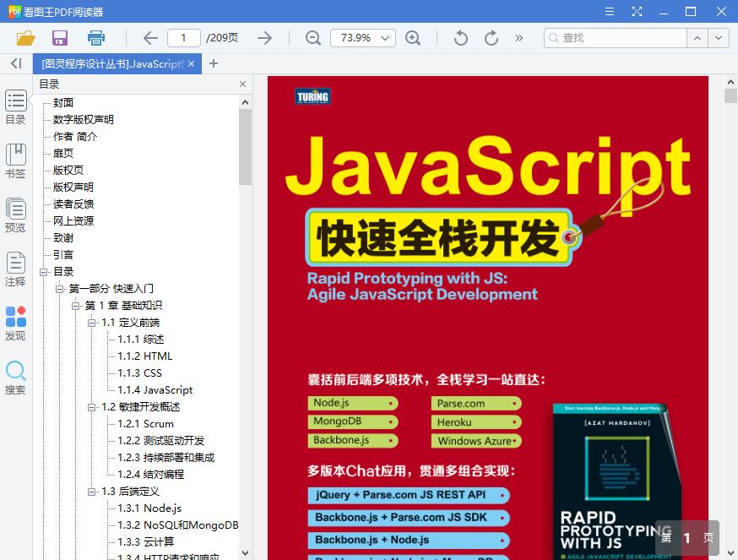Click outline panel scroll down arrow
738x560 pixels.
(x=245, y=553)
